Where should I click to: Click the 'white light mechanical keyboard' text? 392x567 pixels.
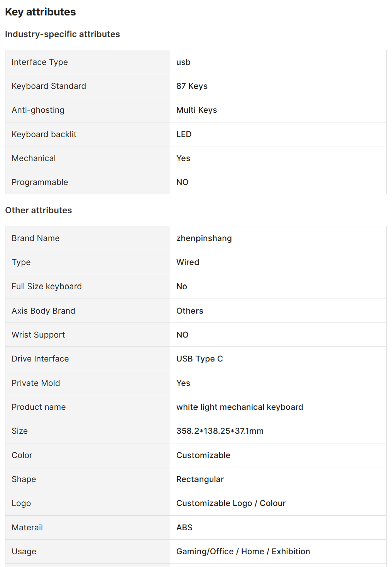pos(240,407)
